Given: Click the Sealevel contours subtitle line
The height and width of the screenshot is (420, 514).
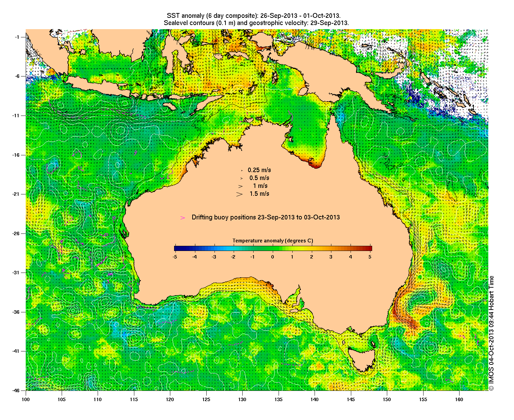Looking at the screenshot, I should point(256,23).
